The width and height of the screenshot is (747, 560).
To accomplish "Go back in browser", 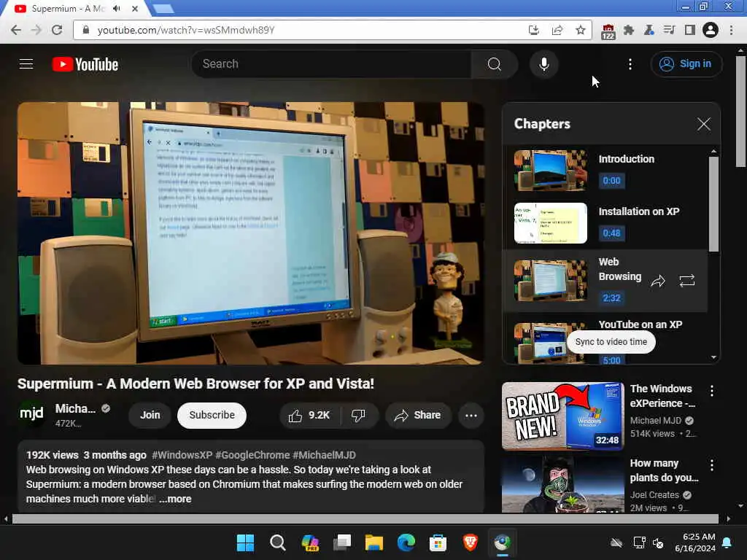I will (16, 30).
